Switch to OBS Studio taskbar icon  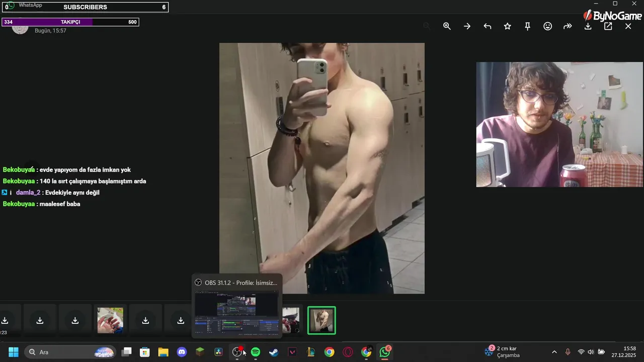237,352
